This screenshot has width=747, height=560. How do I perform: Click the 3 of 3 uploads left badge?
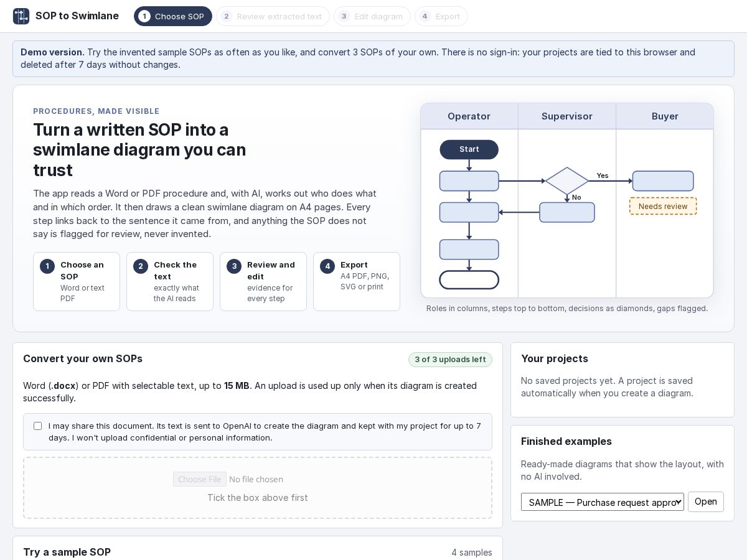coord(450,360)
